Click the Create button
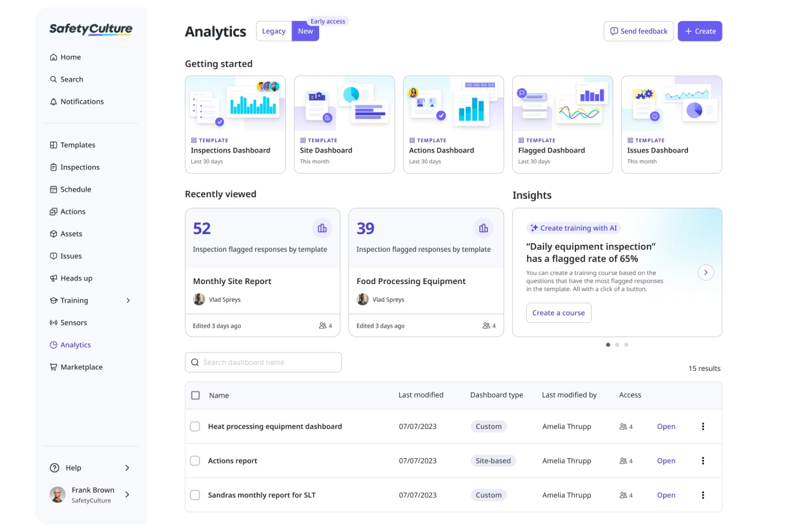Image resolution: width=798 pixels, height=532 pixels. pos(700,31)
